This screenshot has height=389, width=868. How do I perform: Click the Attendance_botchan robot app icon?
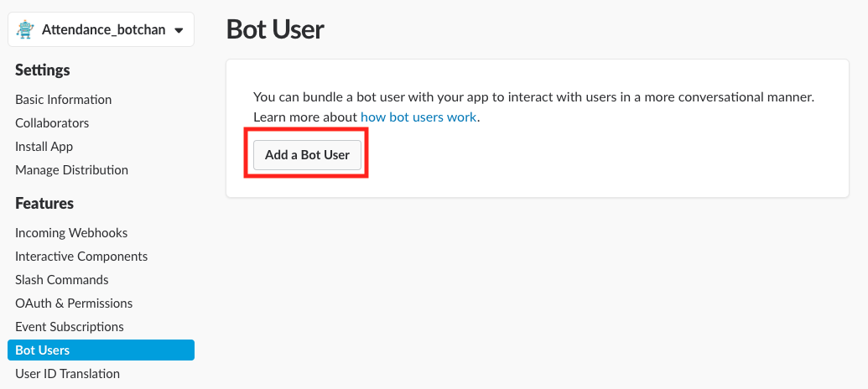click(27, 30)
